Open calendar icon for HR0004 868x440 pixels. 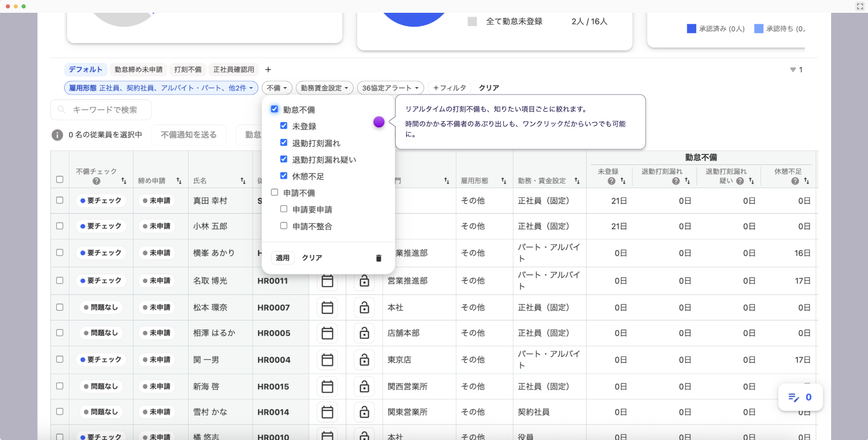click(x=327, y=360)
